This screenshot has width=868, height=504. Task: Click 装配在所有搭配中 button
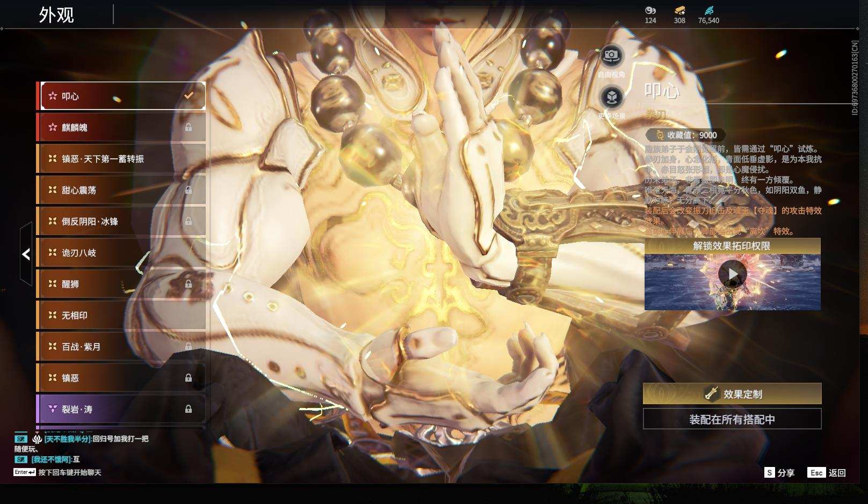[x=732, y=419]
